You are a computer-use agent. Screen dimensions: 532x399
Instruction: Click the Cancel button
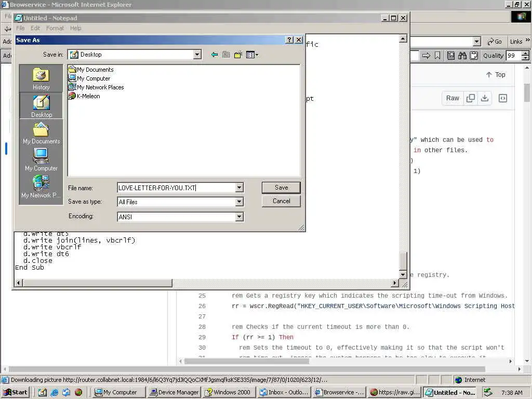pyautogui.click(x=281, y=201)
